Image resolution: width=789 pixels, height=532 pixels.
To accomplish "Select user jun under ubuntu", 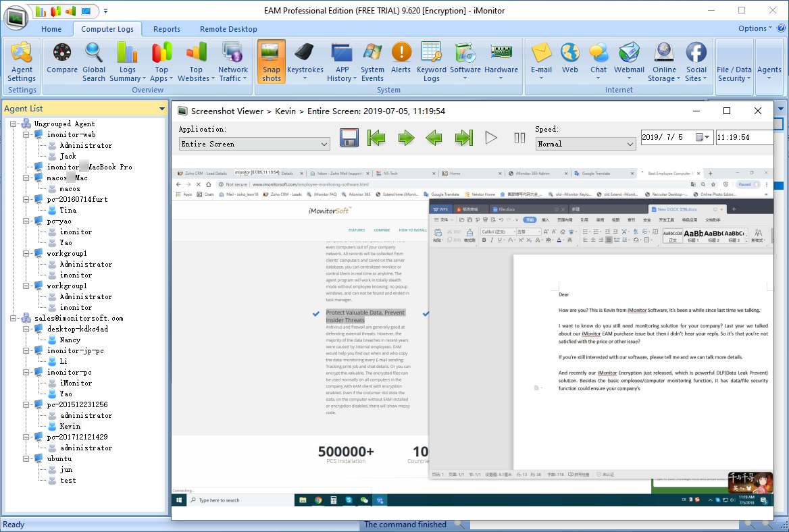I will click(66, 470).
